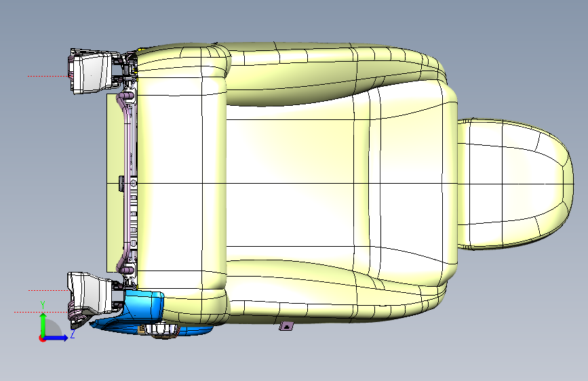Click the blue Z axis arrow of the triad
This screenshot has height=381, width=588.
coord(56,338)
